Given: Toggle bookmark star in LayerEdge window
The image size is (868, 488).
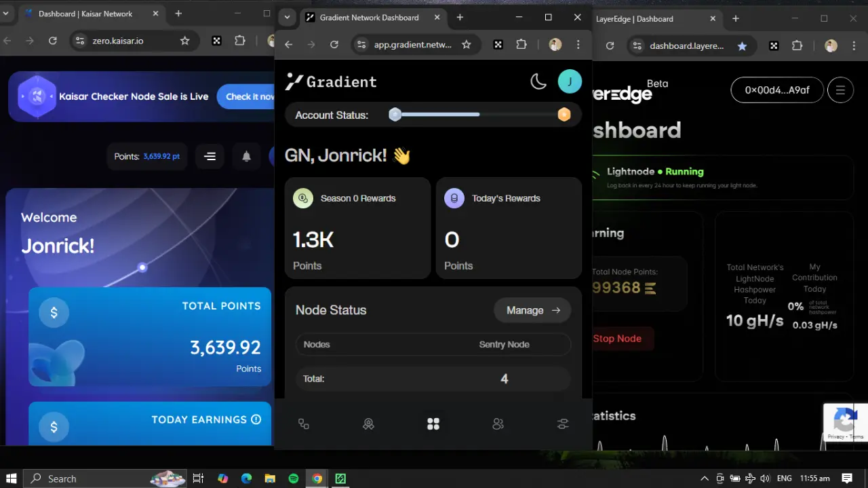Looking at the screenshot, I should click(x=742, y=46).
